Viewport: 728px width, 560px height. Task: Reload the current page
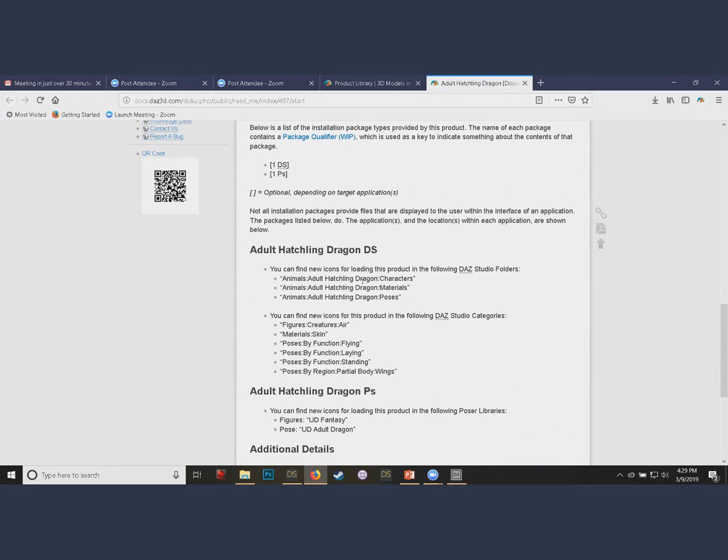[40, 100]
